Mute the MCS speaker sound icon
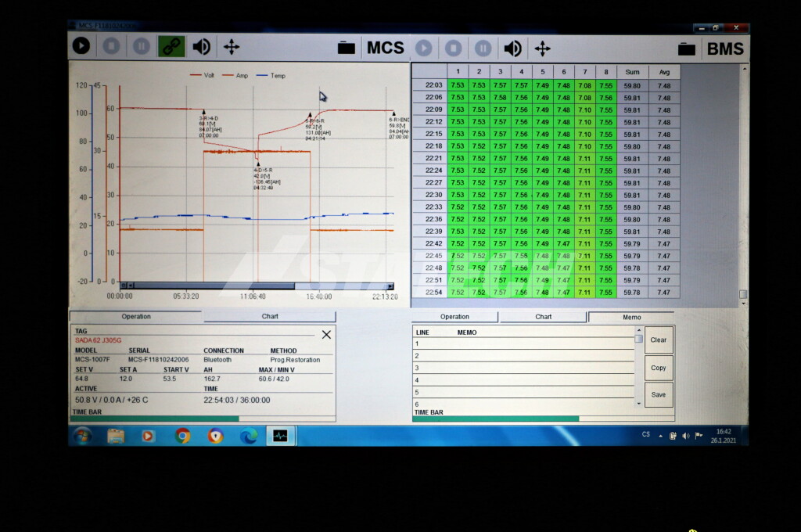Screen dimensions: 801x532 201,46
